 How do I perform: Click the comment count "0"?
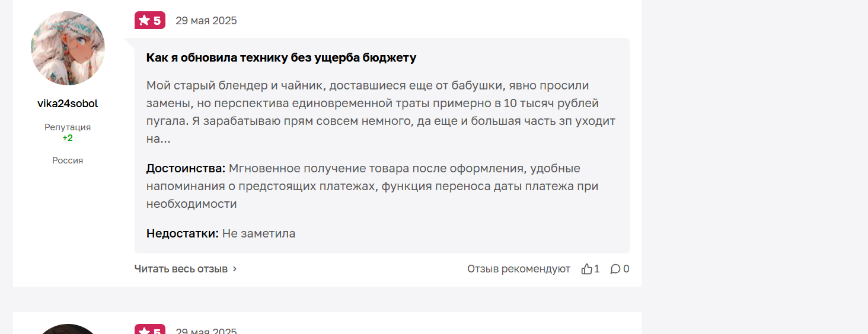(x=626, y=269)
